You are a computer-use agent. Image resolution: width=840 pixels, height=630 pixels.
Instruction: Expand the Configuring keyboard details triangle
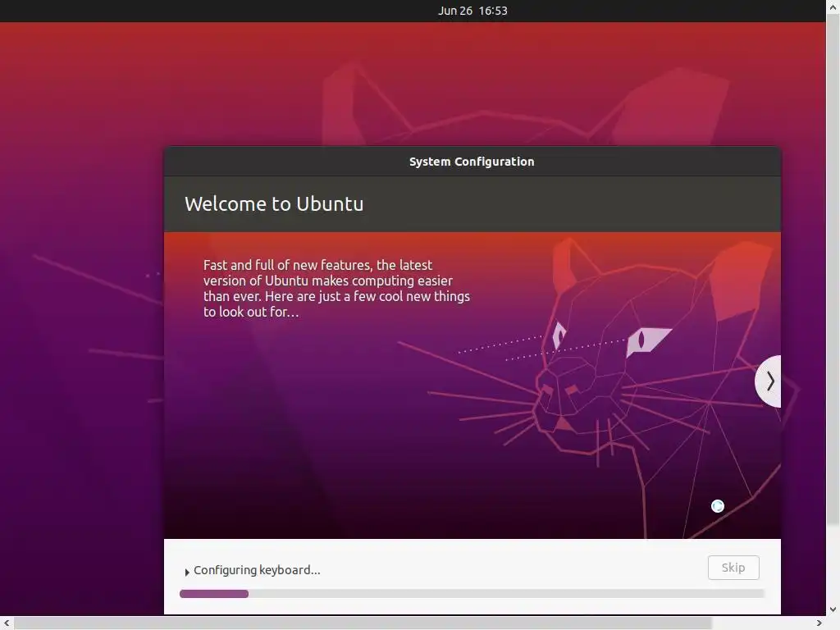pyautogui.click(x=187, y=572)
